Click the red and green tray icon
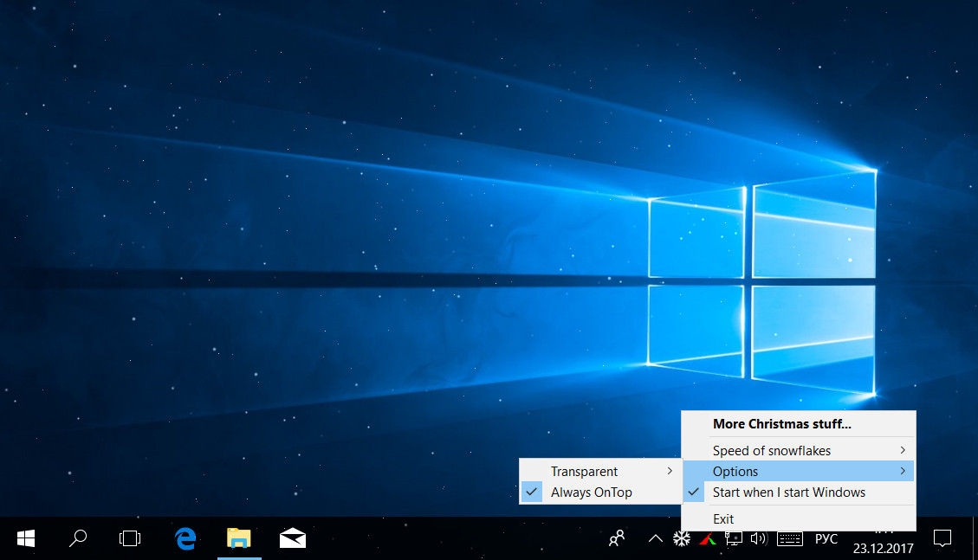The width and height of the screenshot is (978, 560). pyautogui.click(x=708, y=539)
